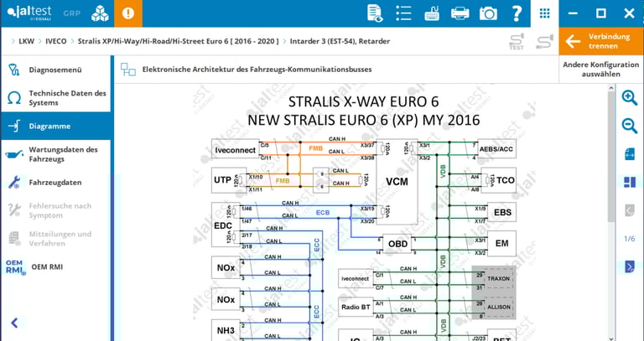Screen dimensions: 644x341
Task: Click the UTP module block
Action: 229,180
